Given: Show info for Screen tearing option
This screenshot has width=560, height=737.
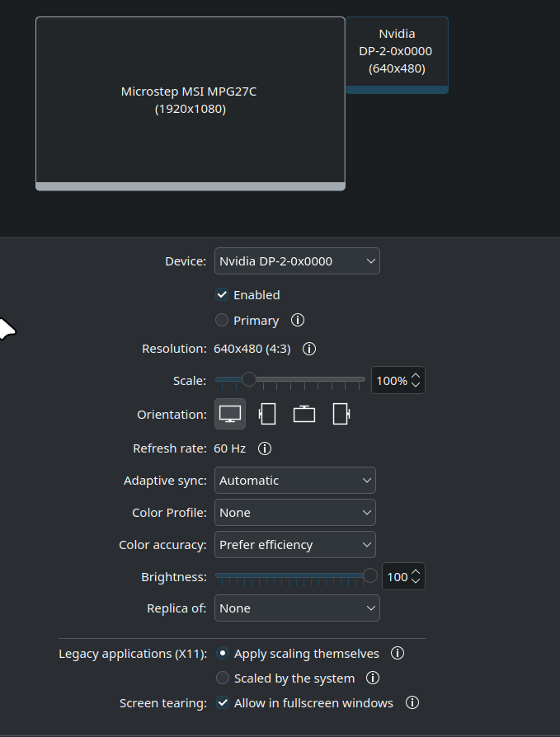Looking at the screenshot, I should (412, 702).
